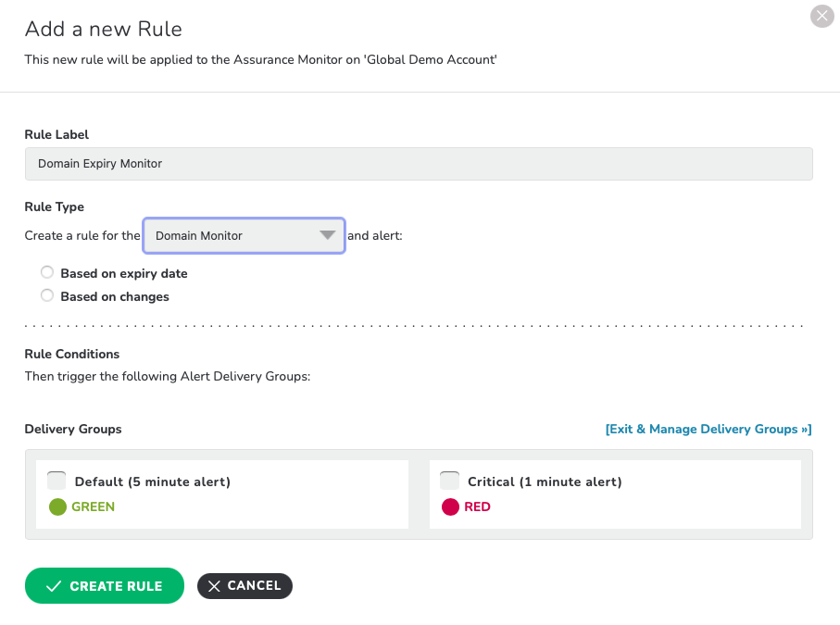
Task: Enable the Default (5 minute alert) checkbox
Action: (56, 481)
